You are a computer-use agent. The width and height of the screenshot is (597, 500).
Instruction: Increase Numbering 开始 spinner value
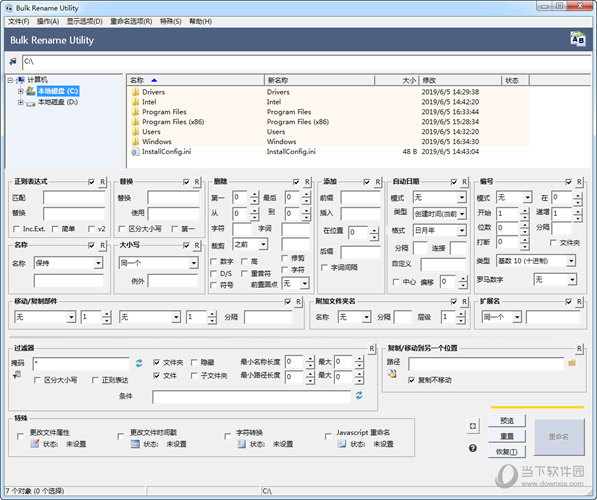click(525, 211)
